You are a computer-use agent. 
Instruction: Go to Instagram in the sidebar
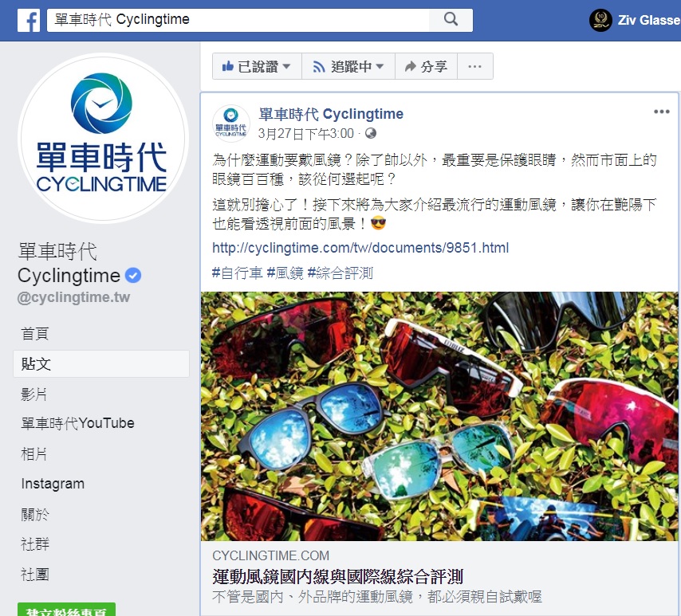53,484
